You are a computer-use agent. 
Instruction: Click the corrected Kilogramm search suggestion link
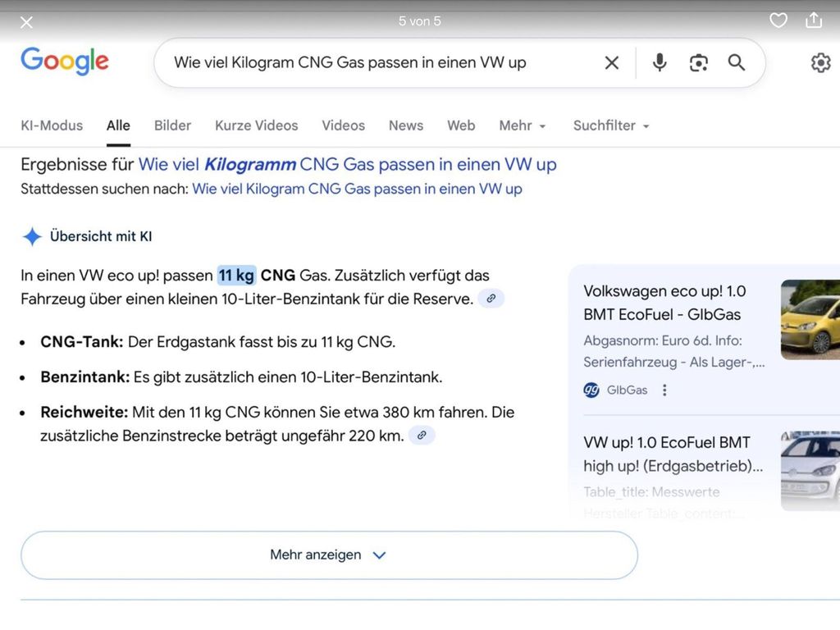click(347, 165)
